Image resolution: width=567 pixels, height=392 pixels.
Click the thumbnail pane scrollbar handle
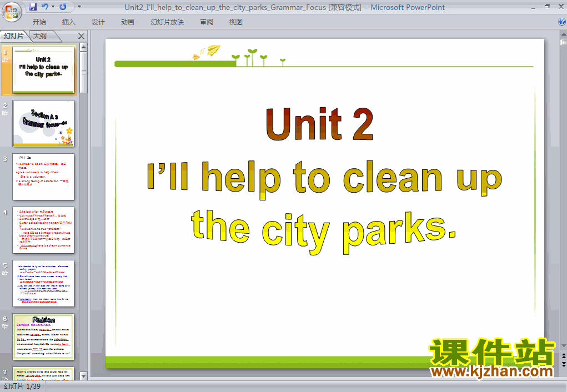click(x=83, y=72)
